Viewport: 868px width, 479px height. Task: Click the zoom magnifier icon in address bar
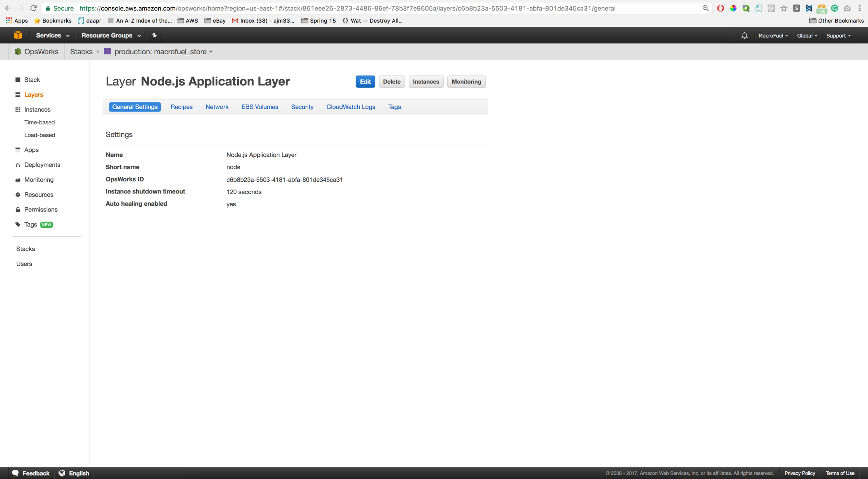click(x=705, y=8)
